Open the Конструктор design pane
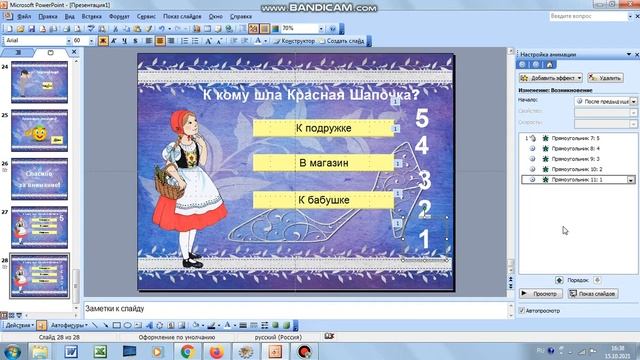The image size is (640, 360). pos(294,41)
